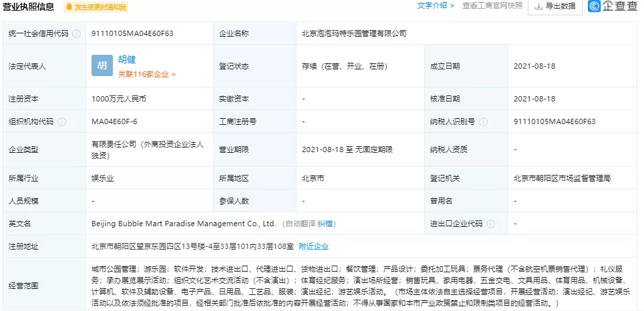Open 关联116家企业 link
Screen dimensions: 644x311
(147, 74)
